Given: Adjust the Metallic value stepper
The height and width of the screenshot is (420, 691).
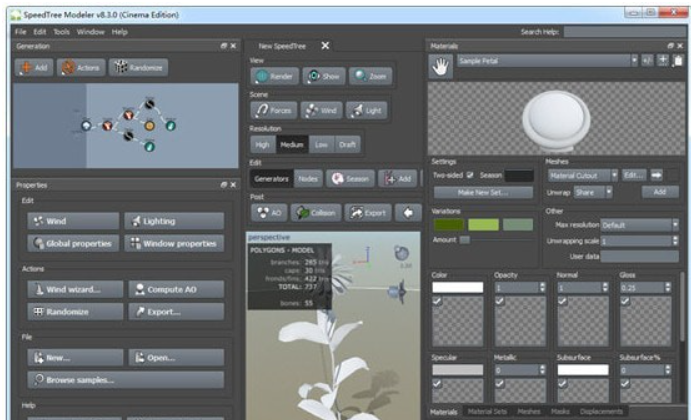Looking at the screenshot, I should 542,370.
